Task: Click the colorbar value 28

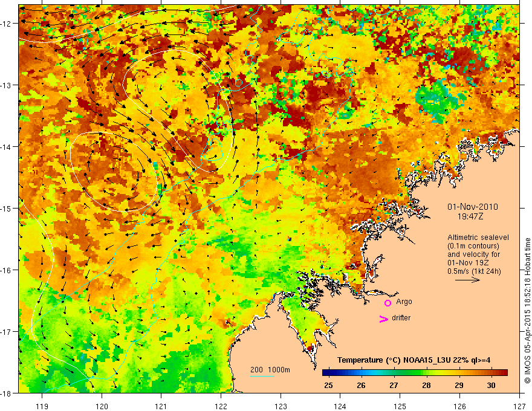Action: click(426, 386)
